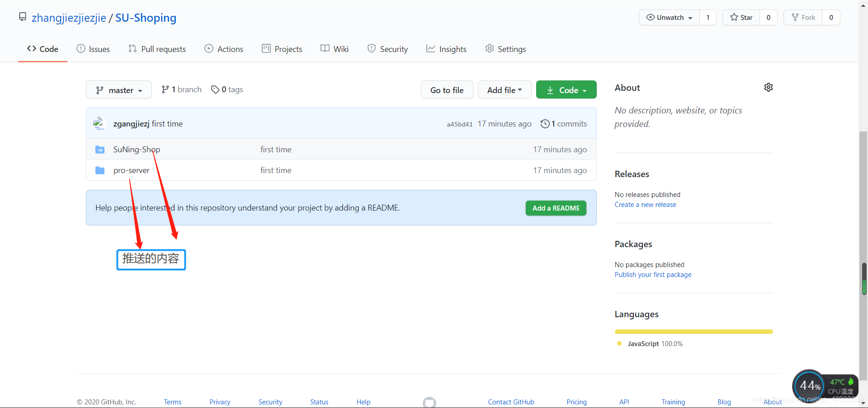Open the Pricing footer link

pyautogui.click(x=576, y=402)
